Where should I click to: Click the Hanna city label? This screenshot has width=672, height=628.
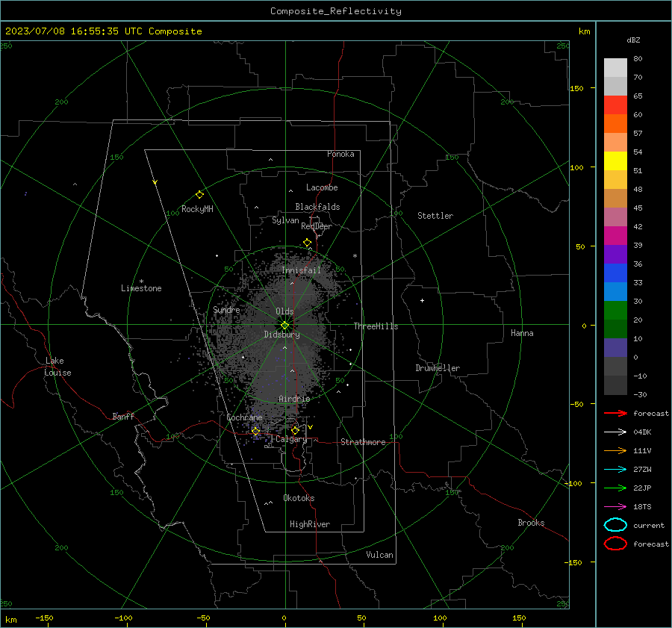tap(522, 333)
